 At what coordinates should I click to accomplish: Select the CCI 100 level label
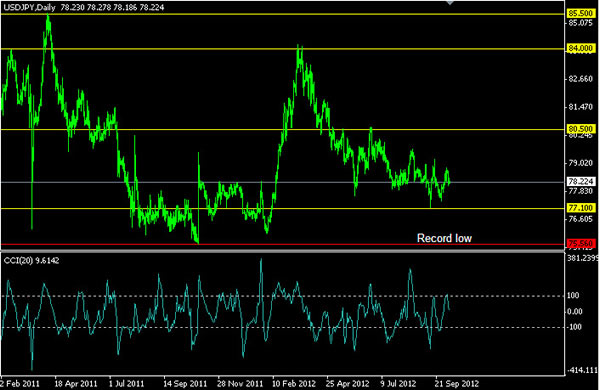(573, 295)
